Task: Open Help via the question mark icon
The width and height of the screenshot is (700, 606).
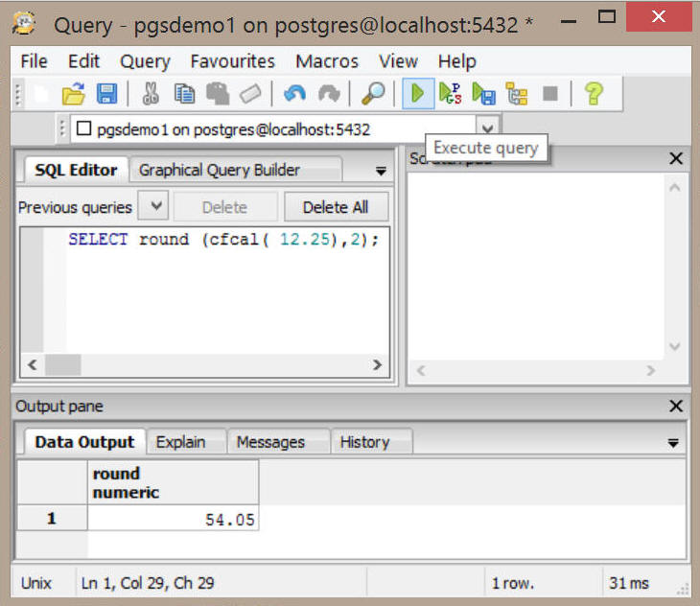Action: pos(594,94)
